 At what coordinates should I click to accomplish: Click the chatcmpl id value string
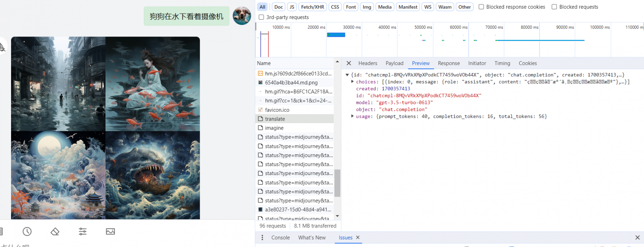[x=424, y=96]
